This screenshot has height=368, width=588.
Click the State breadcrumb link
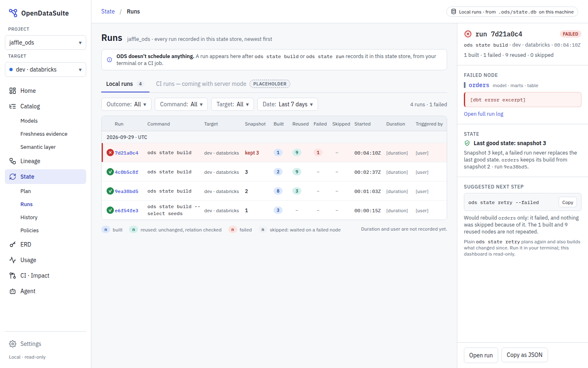(x=108, y=11)
